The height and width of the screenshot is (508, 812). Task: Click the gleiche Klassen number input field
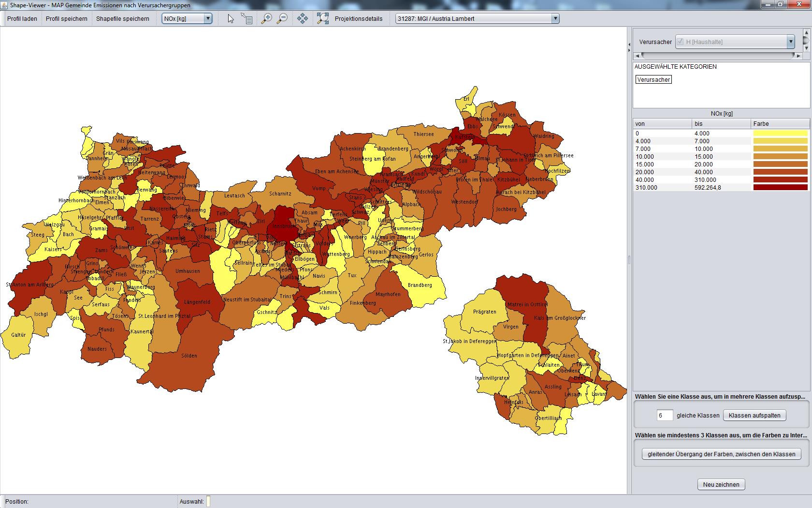[664, 416]
